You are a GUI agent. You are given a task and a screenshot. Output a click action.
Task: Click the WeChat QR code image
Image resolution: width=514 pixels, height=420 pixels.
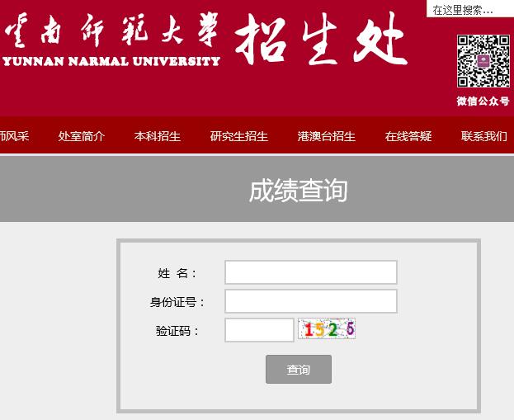[x=483, y=61]
